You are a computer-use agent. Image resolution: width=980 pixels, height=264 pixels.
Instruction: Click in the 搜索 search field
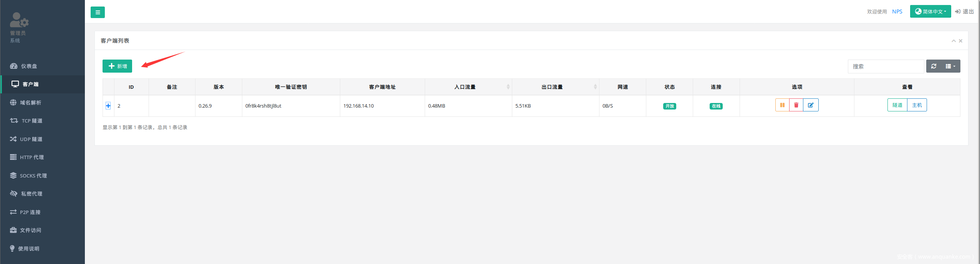pyautogui.click(x=885, y=66)
